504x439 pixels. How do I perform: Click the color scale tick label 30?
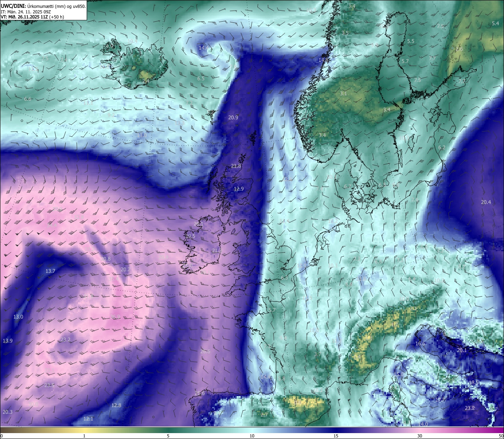420,436
